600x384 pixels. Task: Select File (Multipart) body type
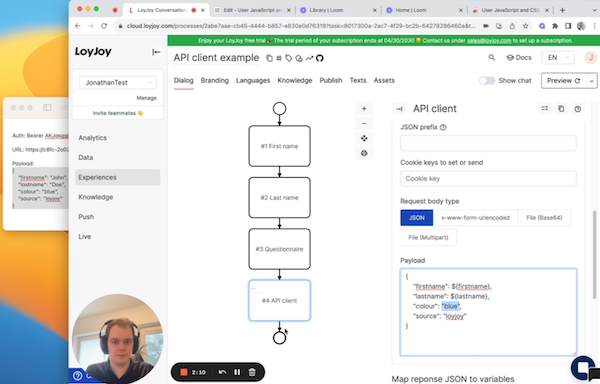coord(428,238)
